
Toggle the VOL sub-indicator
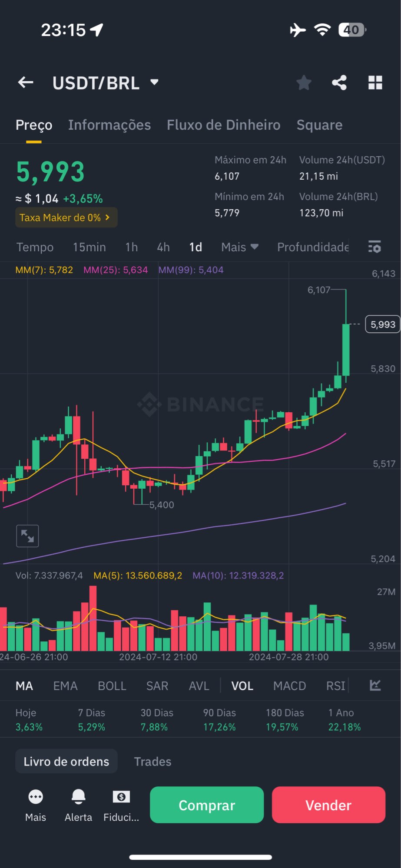click(242, 686)
